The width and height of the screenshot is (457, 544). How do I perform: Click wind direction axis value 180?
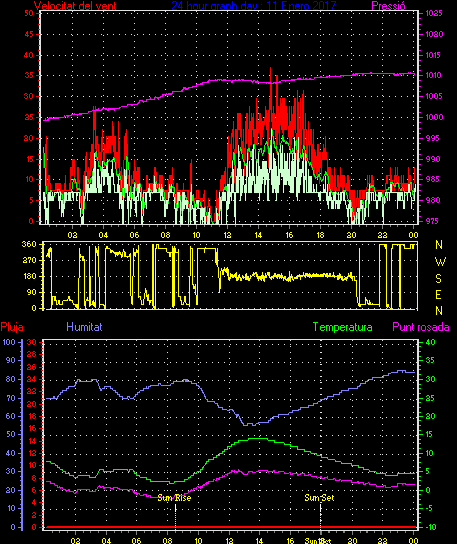[x=29, y=276]
